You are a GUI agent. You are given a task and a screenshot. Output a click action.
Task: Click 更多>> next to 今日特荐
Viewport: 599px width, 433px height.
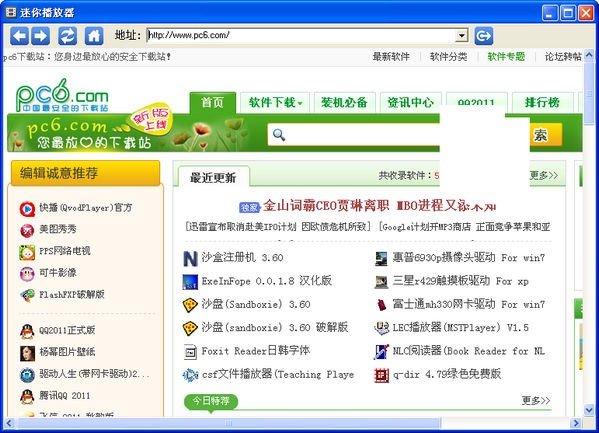pyautogui.click(x=536, y=400)
